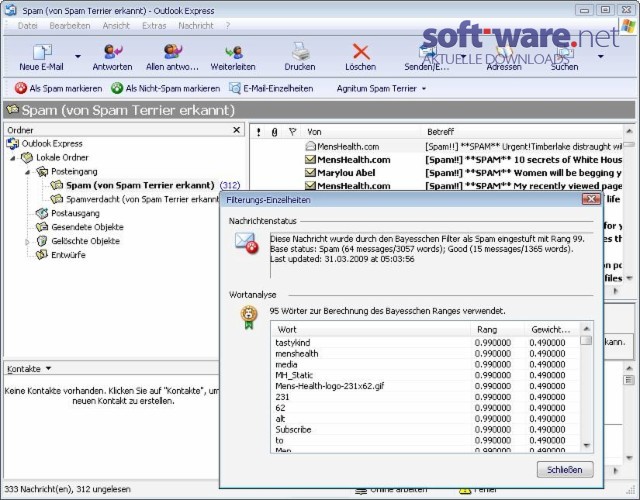Image resolution: width=640 pixels, height=500 pixels.
Task: Sort word analysis by Gewicht column
Action: coord(552,329)
